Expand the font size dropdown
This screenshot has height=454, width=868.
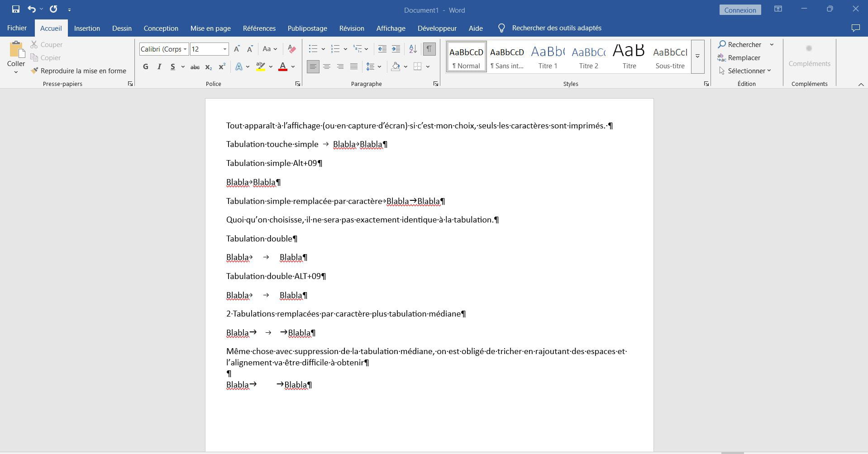[x=224, y=49]
